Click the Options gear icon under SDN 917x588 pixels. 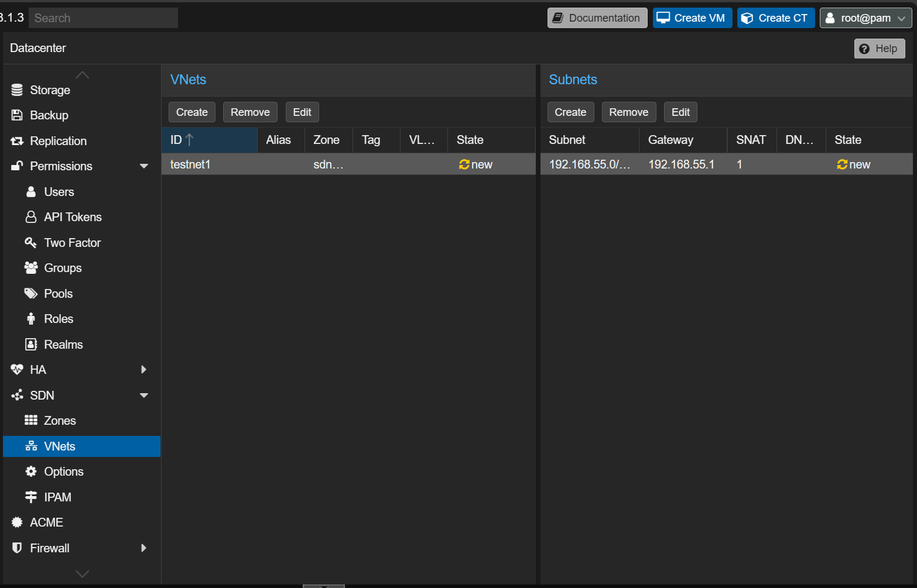(x=31, y=472)
